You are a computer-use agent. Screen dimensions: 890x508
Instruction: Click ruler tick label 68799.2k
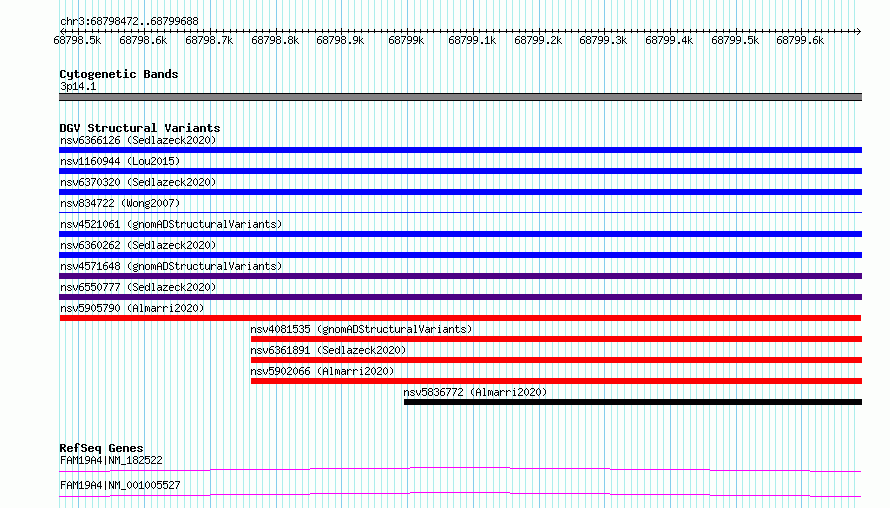538,40
